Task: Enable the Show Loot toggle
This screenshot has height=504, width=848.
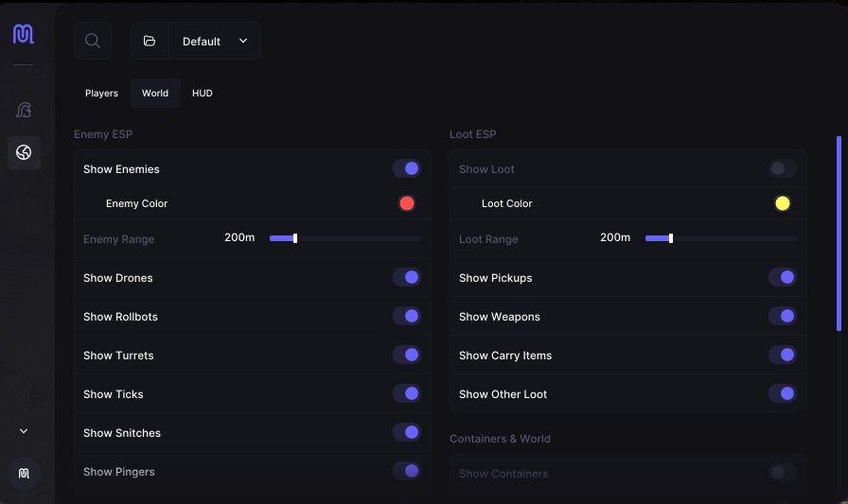Action: [783, 168]
